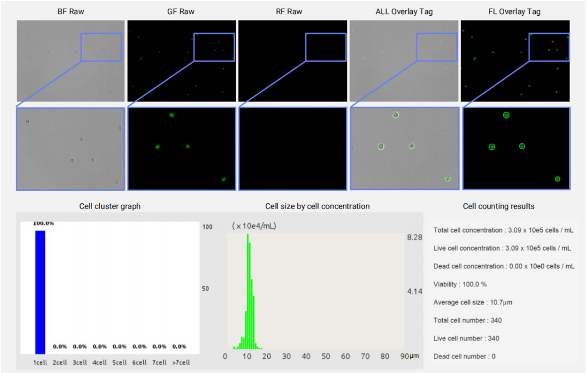Click the blue 1cell bar in cluster graph
Image resolution: width=588 pixels, height=373 pixels.
[x=40, y=292]
